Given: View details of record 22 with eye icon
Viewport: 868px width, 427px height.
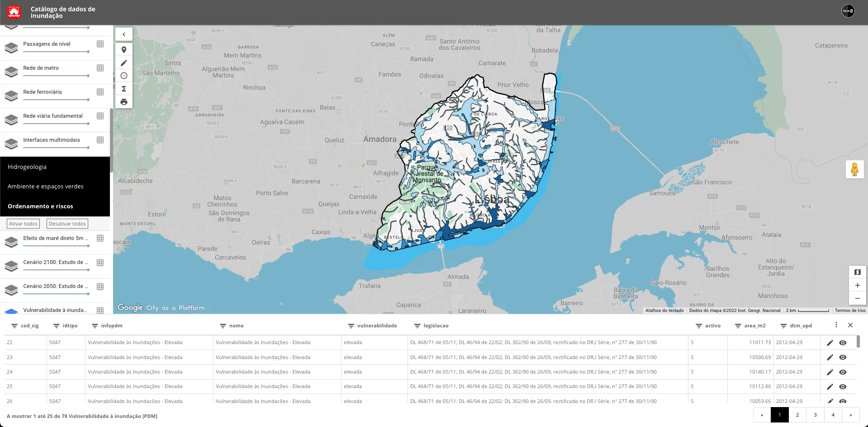Looking at the screenshot, I should [x=842, y=343].
